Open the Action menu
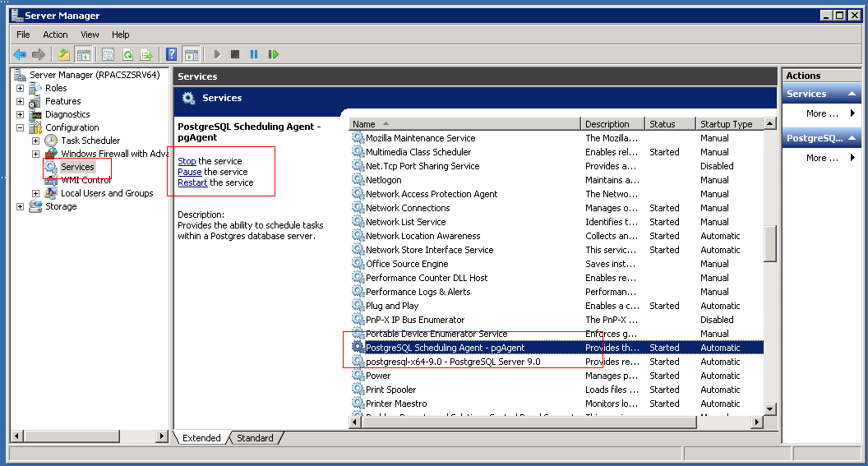 55,35
